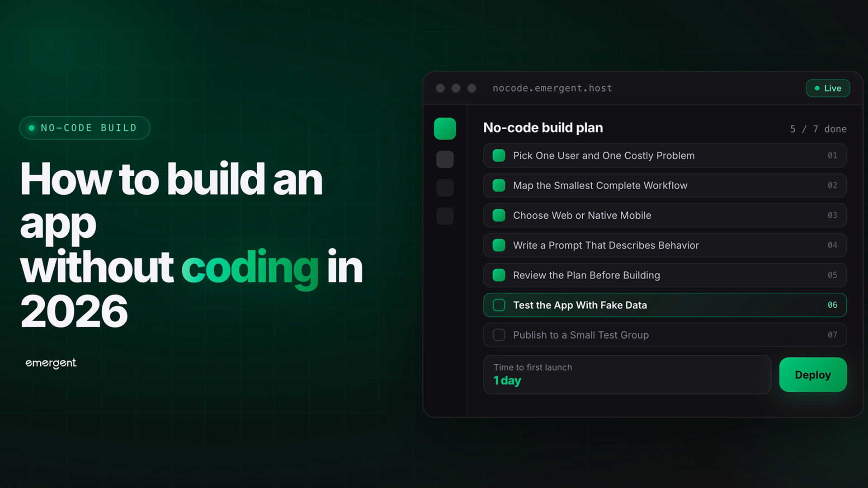Click step number 02
The image size is (868, 488).
[832, 185]
